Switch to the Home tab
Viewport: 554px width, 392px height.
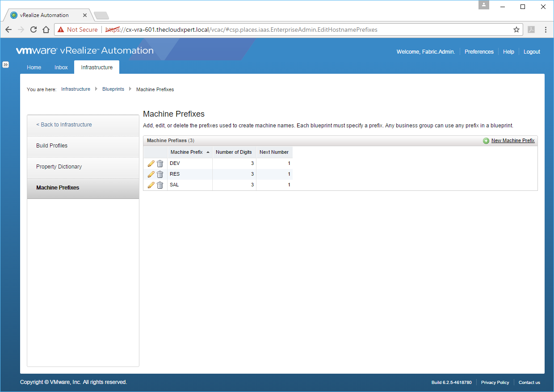pos(34,67)
